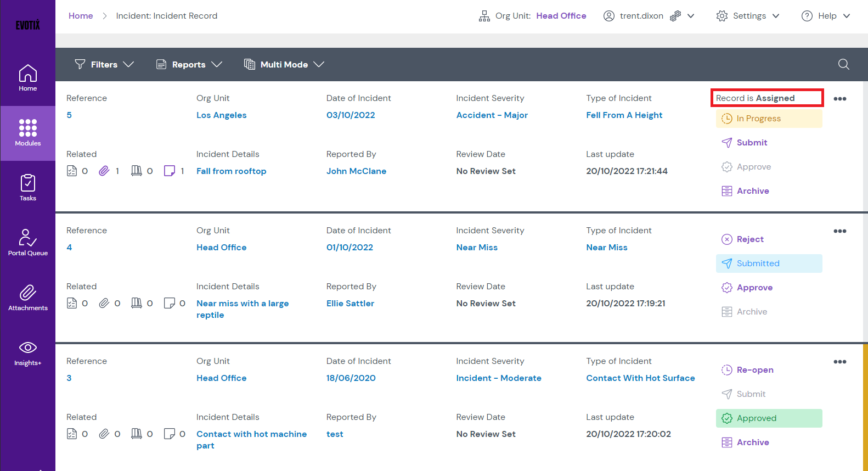The height and width of the screenshot is (471, 868).
Task: Click the notes icon for record 5
Action: coord(170,171)
